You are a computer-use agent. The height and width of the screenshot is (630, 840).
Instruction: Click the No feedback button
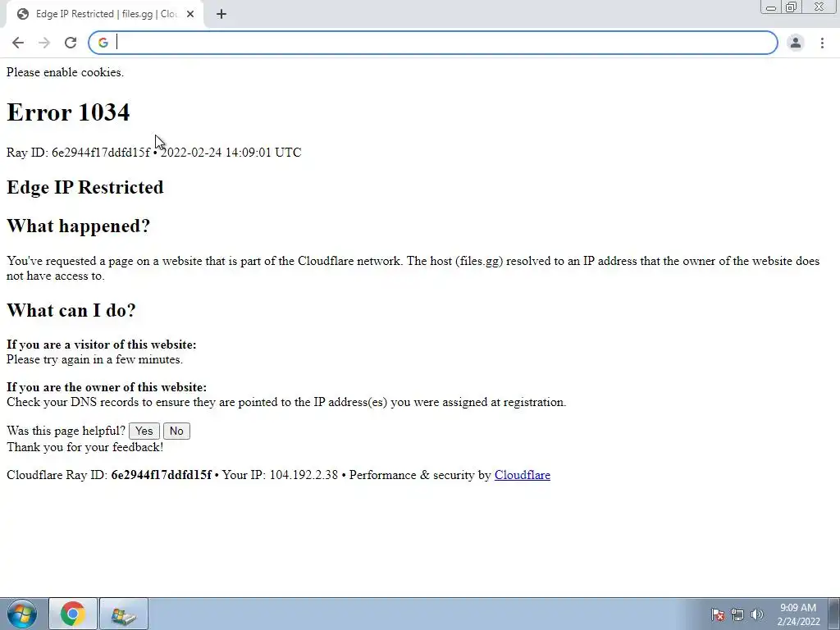coord(176,431)
